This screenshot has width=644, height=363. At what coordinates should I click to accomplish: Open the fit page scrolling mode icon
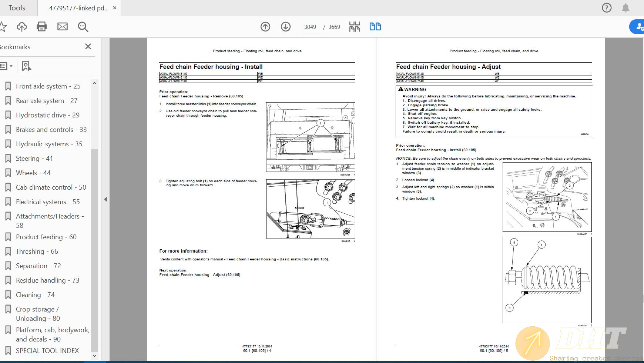pos(355,27)
